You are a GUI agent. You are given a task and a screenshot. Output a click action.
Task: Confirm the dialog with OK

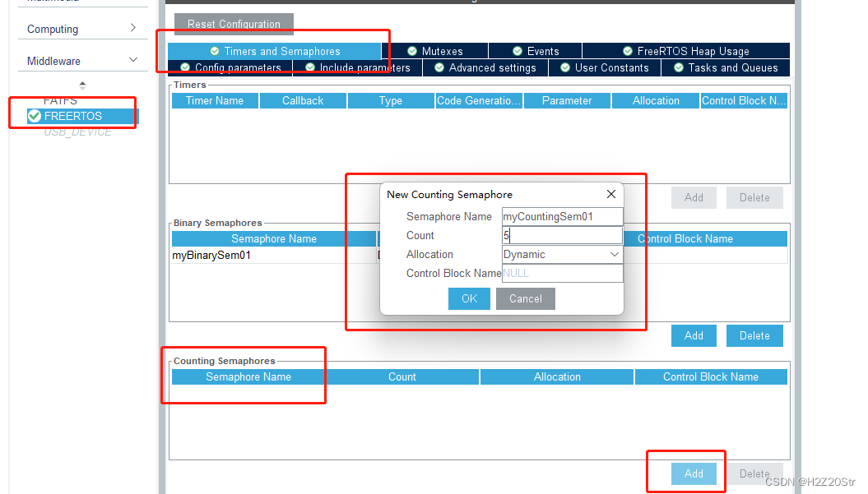(470, 298)
